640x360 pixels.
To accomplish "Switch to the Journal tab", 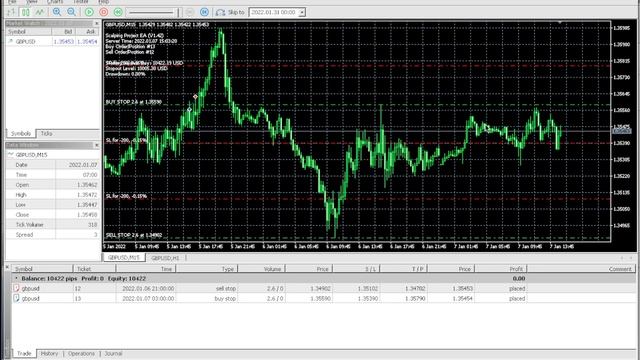I will click(113, 353).
